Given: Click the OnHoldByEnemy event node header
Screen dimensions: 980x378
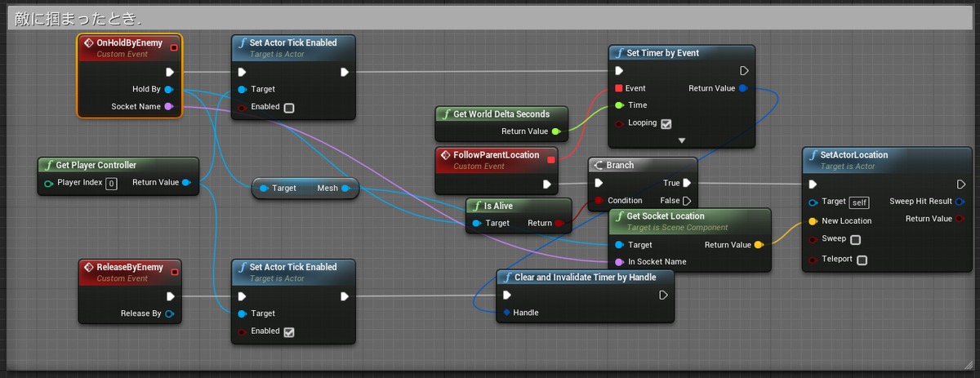Looking at the screenshot, I should click(x=129, y=47).
